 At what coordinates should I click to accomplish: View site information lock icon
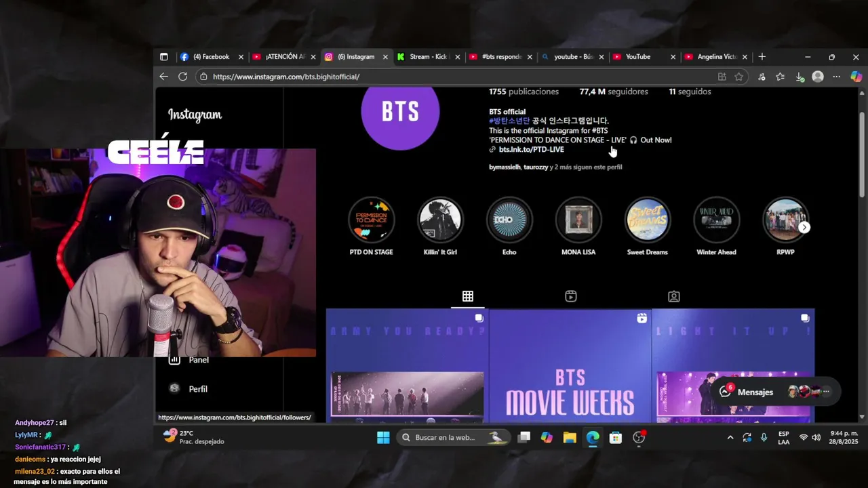click(x=203, y=77)
